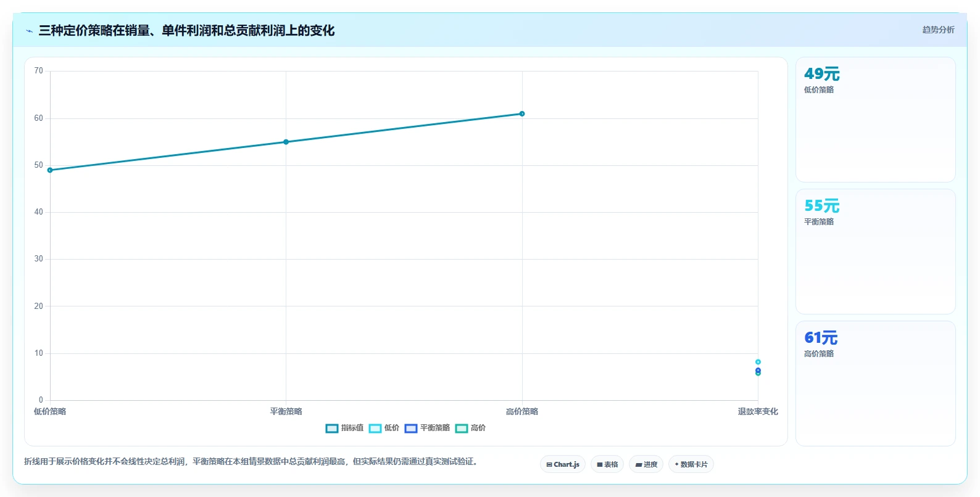Click the 55元 平衡策略 card
Image resolution: width=980 pixels, height=497 pixels.
click(x=876, y=252)
